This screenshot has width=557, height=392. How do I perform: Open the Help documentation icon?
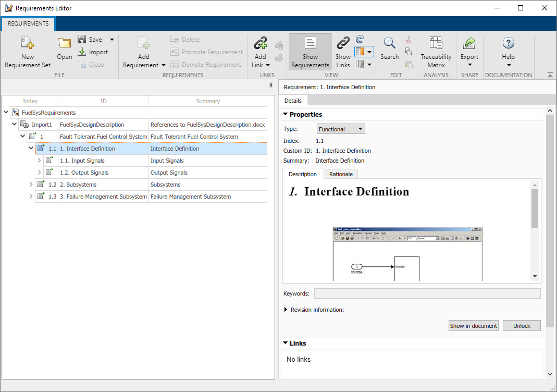[x=508, y=44]
